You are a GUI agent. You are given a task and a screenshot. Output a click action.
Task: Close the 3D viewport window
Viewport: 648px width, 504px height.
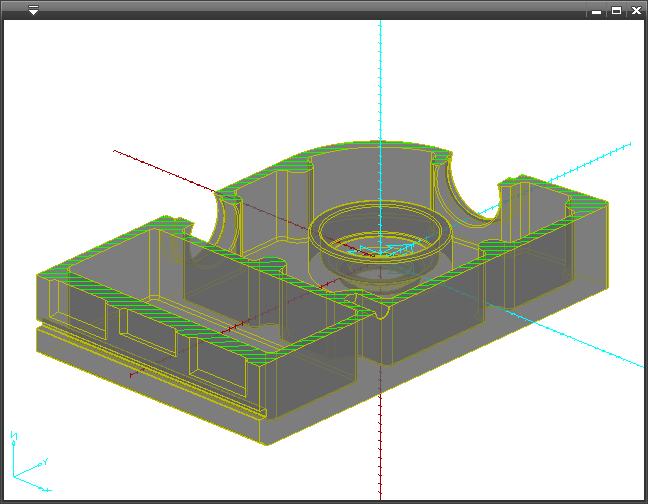pos(635,10)
